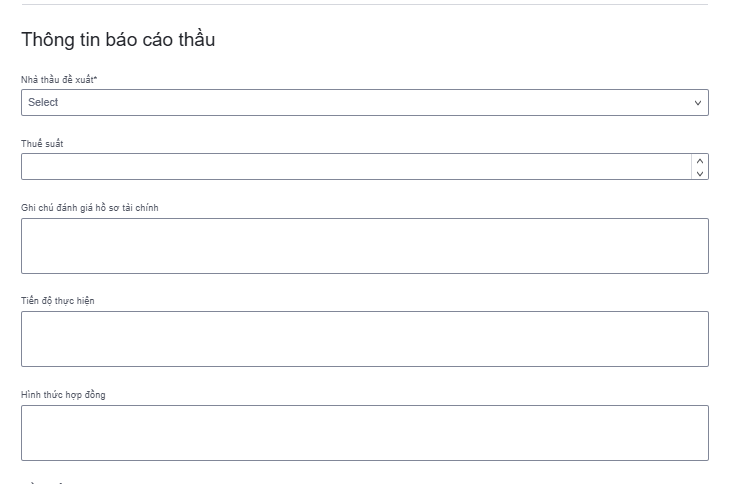
Task: Click the word 'thầu' in the section heading
Action: 196,40
